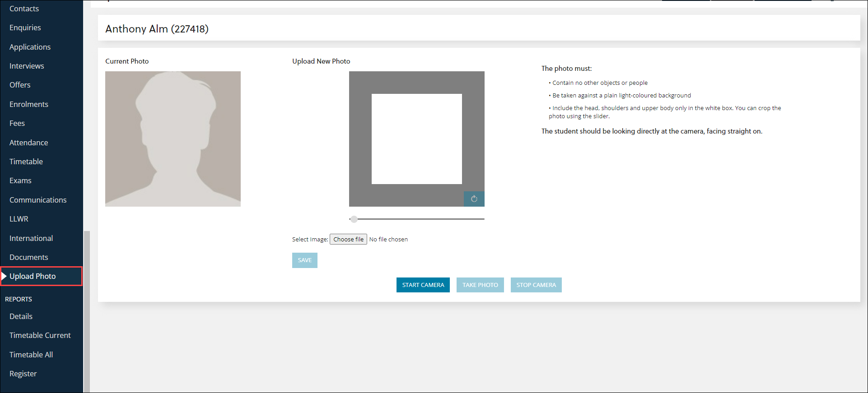
Task: Click the white crop box preview
Action: 416,139
